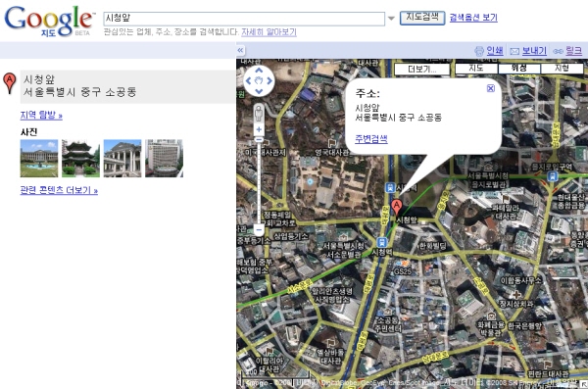Click the pan down arrow control

259,91
